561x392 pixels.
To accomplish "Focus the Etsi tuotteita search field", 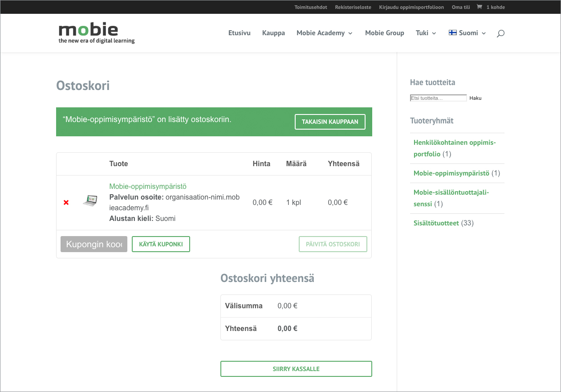I will 439,98.
